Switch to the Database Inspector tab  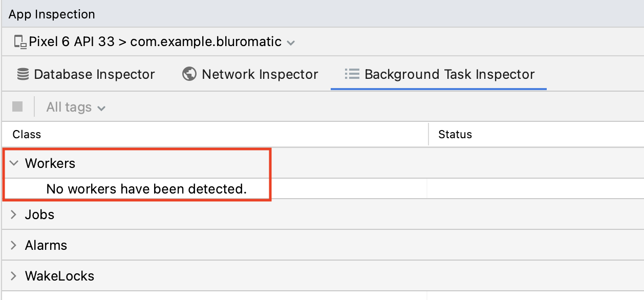[94, 74]
